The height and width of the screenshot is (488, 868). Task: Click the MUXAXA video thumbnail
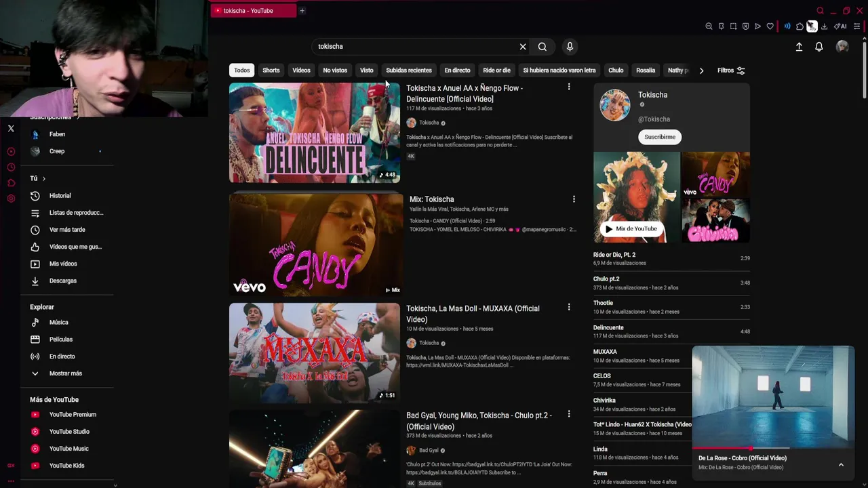point(315,352)
